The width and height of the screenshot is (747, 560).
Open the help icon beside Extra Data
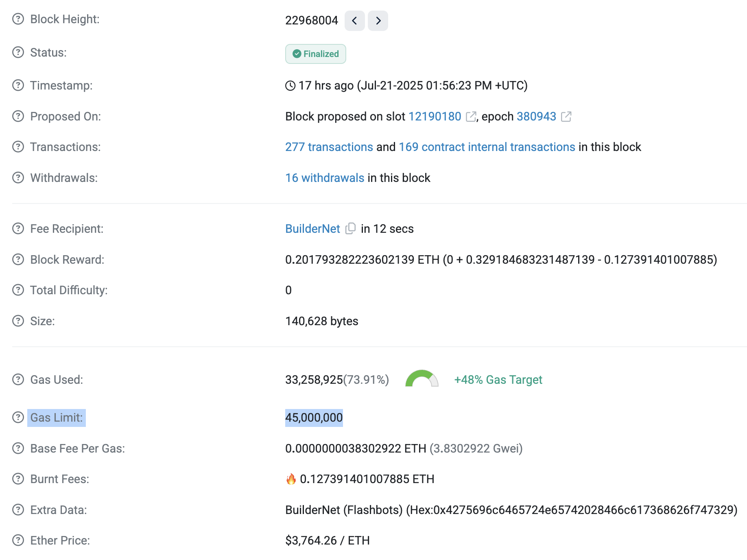coord(18,510)
